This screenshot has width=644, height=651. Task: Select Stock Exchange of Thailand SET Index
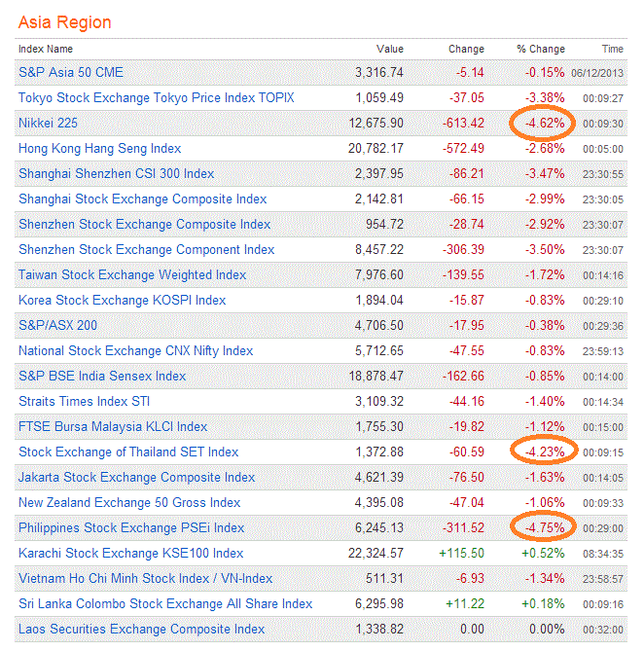click(128, 452)
